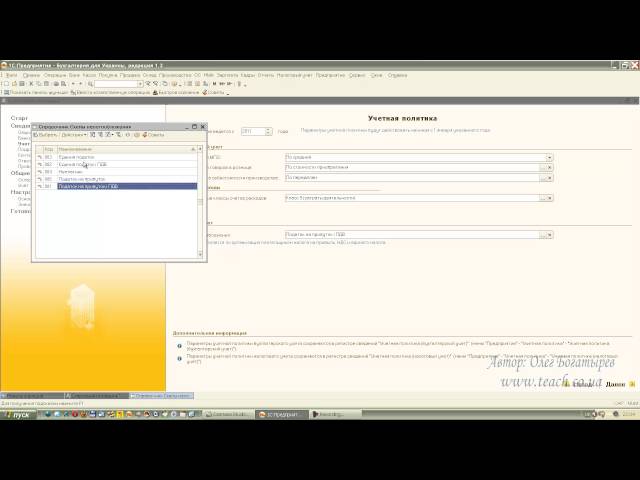This screenshot has height=480, width=640.
Task: Select the row with code 002
Action: pyautogui.click(x=116, y=164)
